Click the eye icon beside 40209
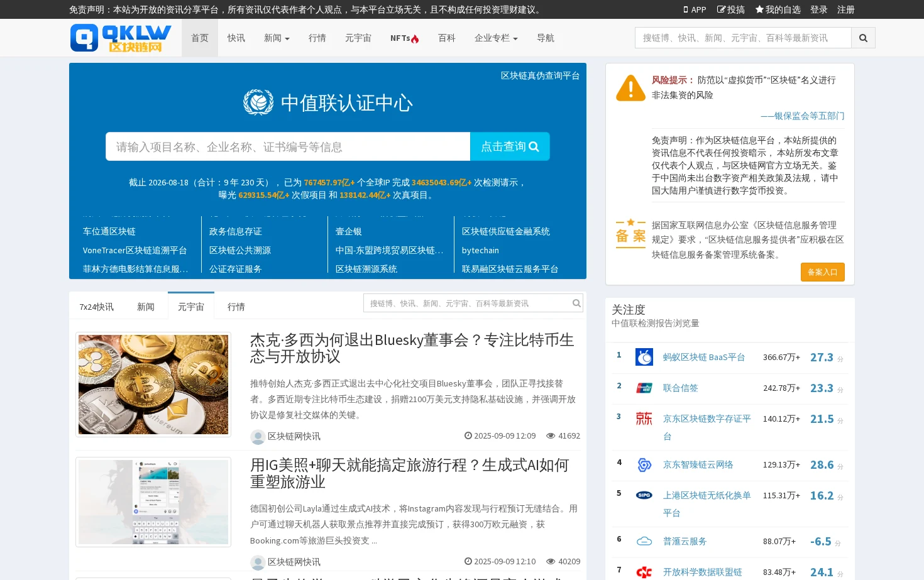This screenshot has width=924, height=580. coord(551,561)
